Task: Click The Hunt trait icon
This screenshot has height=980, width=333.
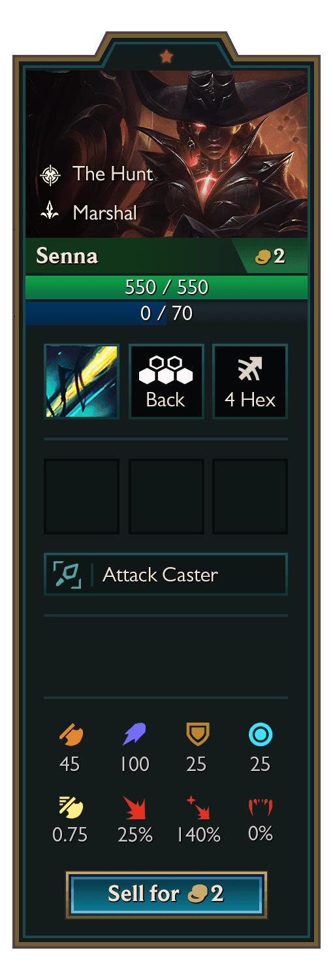Action: 50,174
